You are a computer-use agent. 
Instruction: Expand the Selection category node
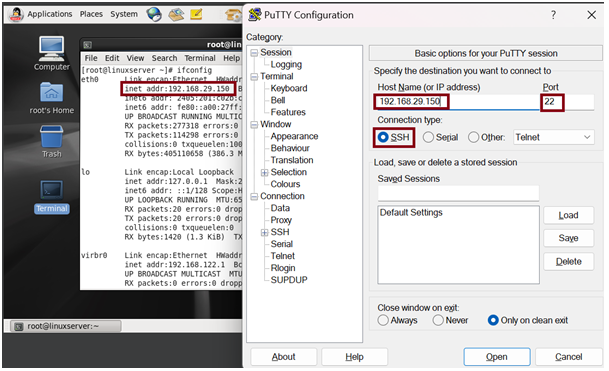click(264, 172)
